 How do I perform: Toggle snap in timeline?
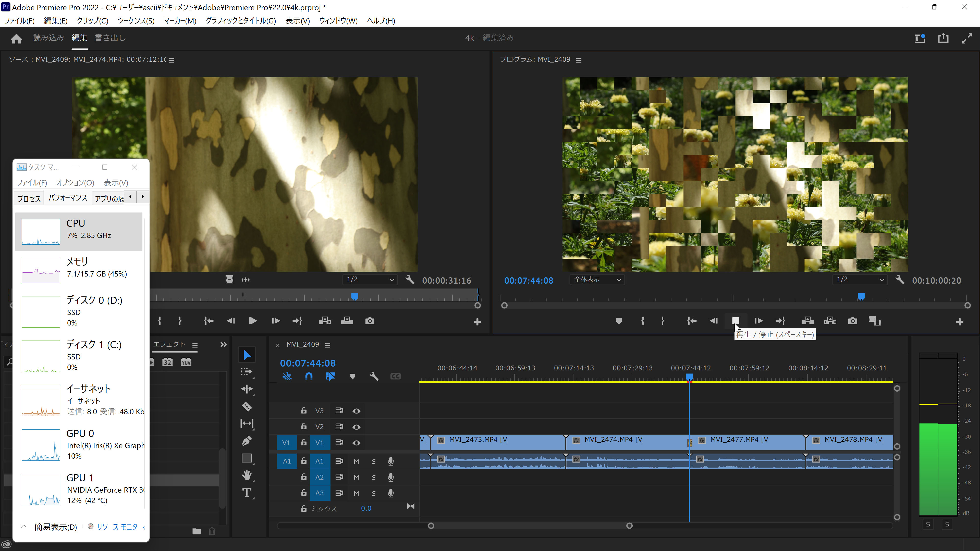click(x=309, y=377)
